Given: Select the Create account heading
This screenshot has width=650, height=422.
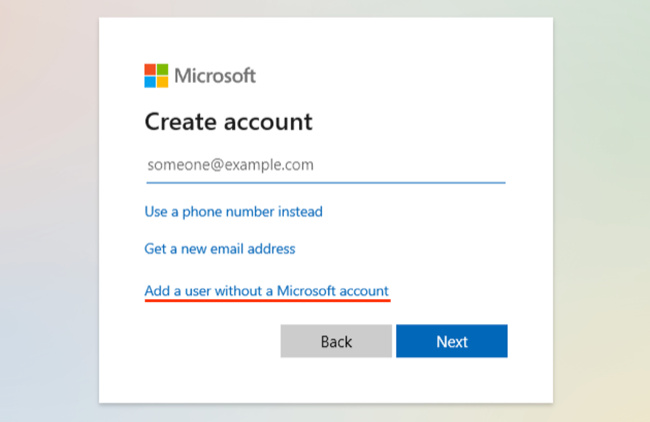Looking at the screenshot, I should pos(228,122).
